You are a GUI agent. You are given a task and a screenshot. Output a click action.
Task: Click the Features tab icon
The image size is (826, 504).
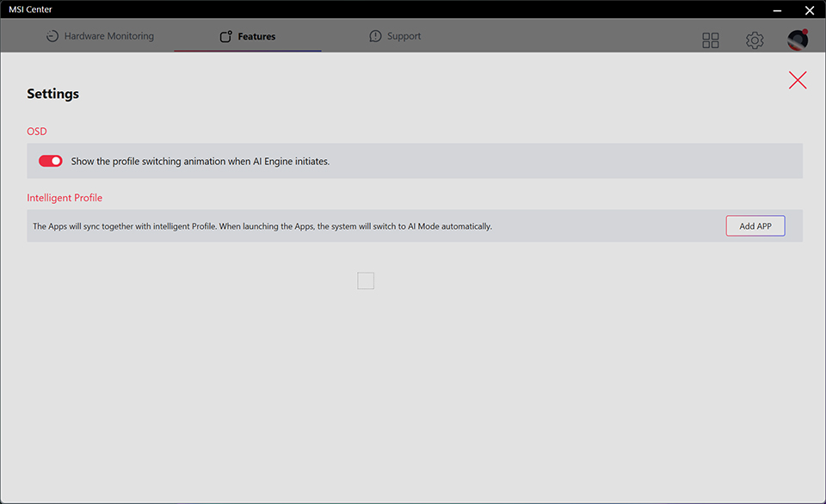226,37
